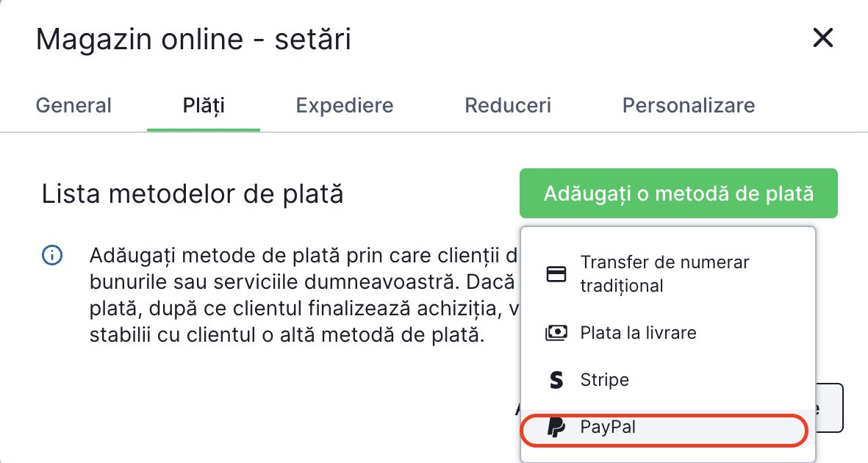868x463 pixels.
Task: Select Plata la livrare from the list
Action: click(x=638, y=333)
